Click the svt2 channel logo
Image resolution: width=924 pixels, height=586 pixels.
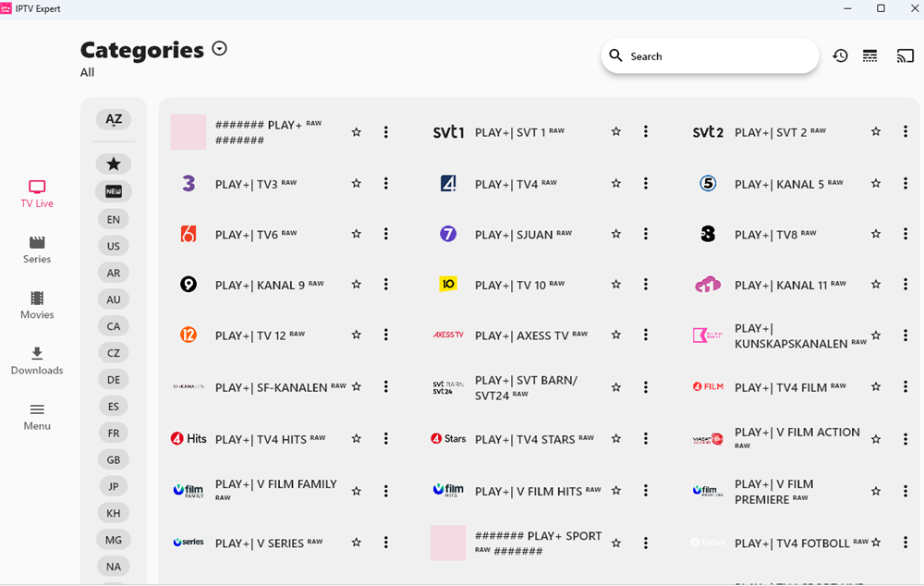click(708, 132)
